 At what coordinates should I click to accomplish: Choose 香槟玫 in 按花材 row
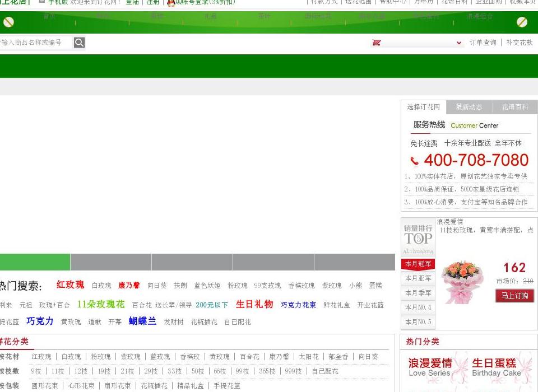(x=190, y=357)
